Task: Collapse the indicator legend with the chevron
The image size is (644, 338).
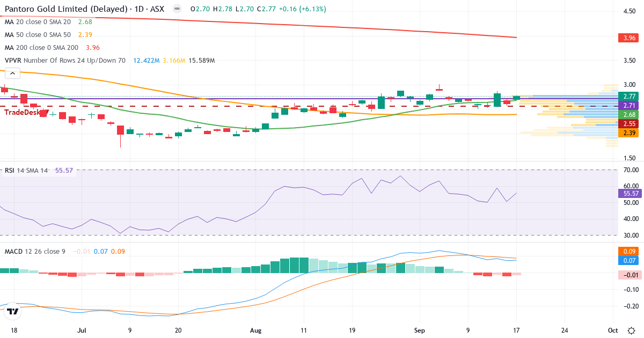Action: pyautogui.click(x=12, y=74)
